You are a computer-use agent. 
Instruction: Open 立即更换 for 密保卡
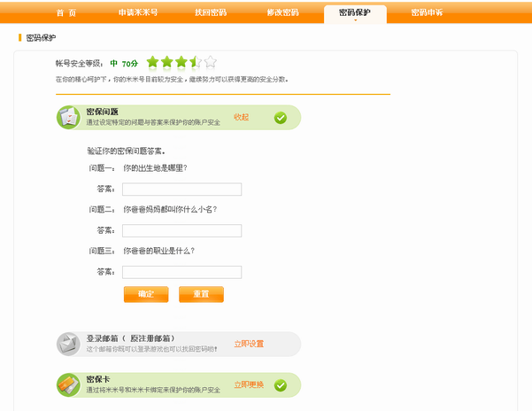(249, 385)
